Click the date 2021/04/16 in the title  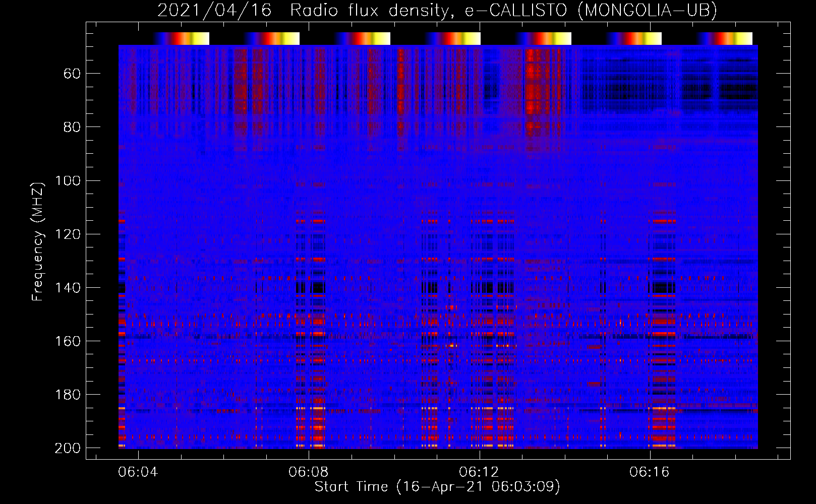point(214,11)
